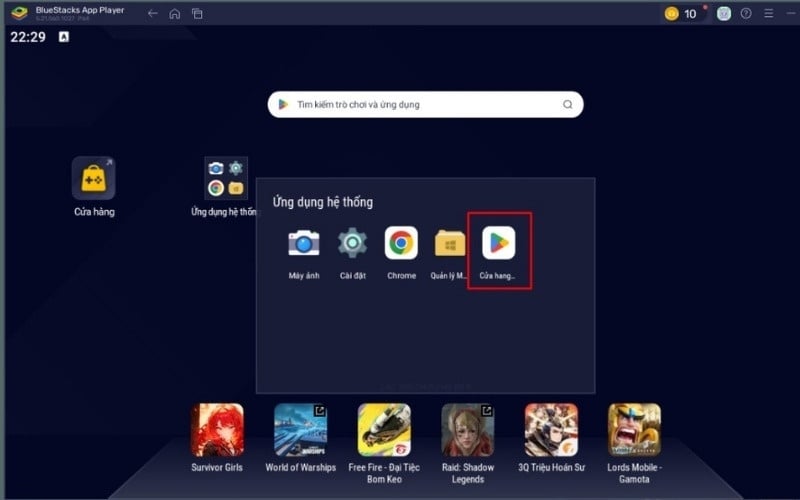Click the magnifier icon in search bar
This screenshot has height=500, width=800.
[x=567, y=105]
